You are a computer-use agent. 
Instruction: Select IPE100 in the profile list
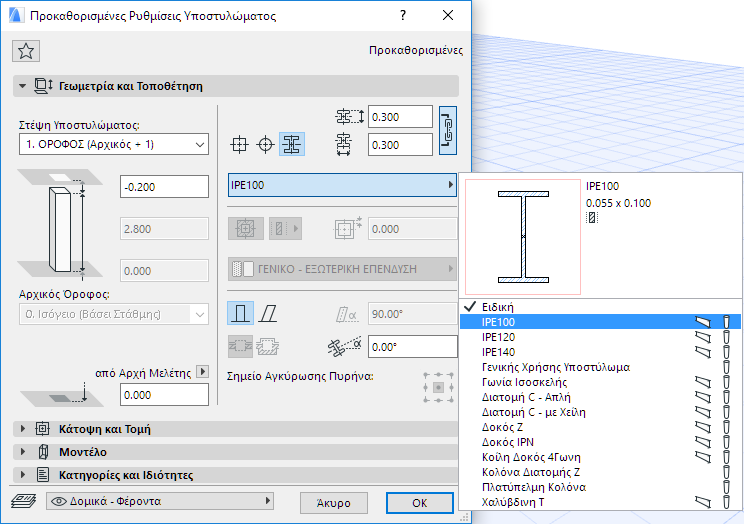tap(600, 322)
